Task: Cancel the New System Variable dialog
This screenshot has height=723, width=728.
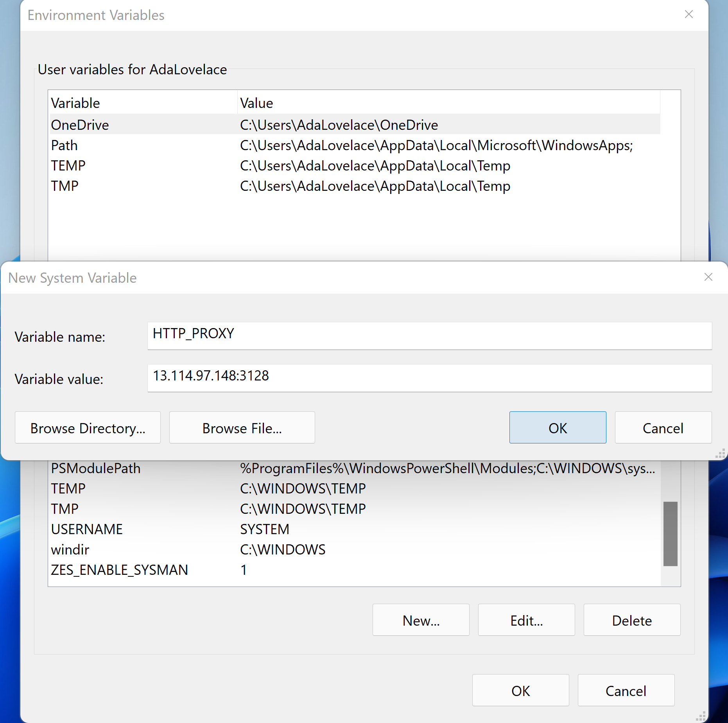Action: point(663,427)
